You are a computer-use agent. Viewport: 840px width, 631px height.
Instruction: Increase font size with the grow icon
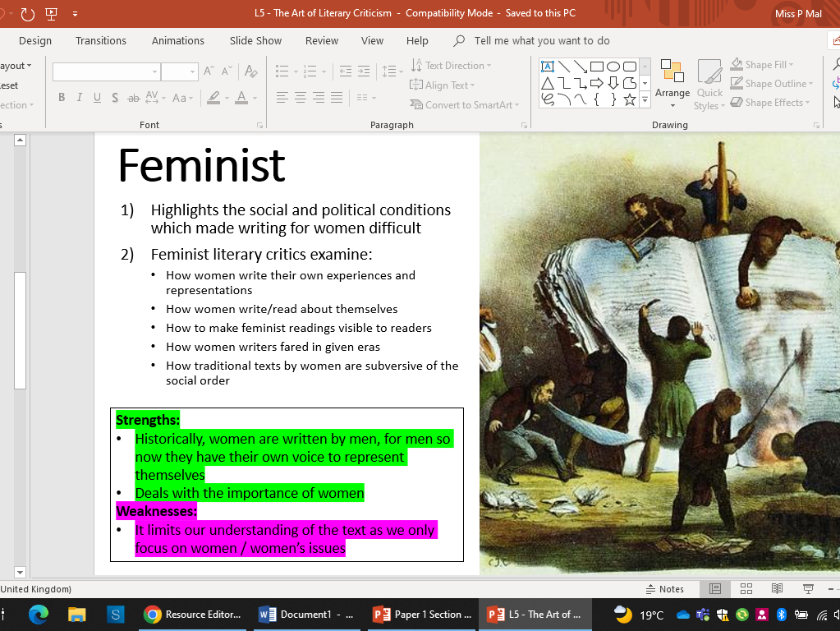pyautogui.click(x=209, y=71)
